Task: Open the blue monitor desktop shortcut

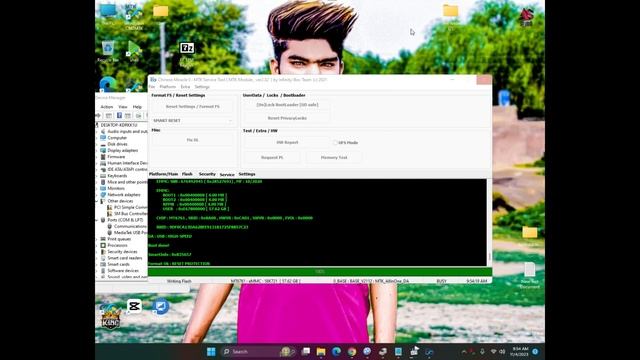Action: point(160,306)
